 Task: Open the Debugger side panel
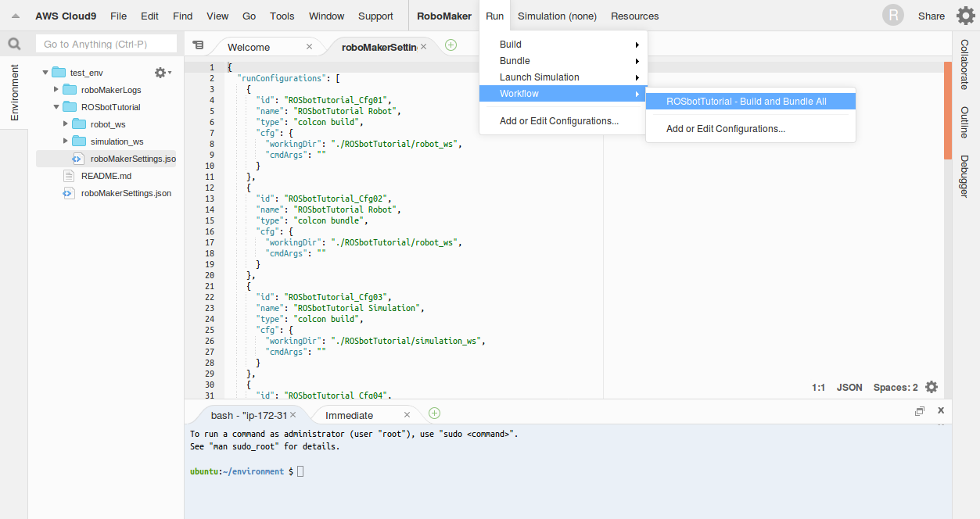click(965, 176)
